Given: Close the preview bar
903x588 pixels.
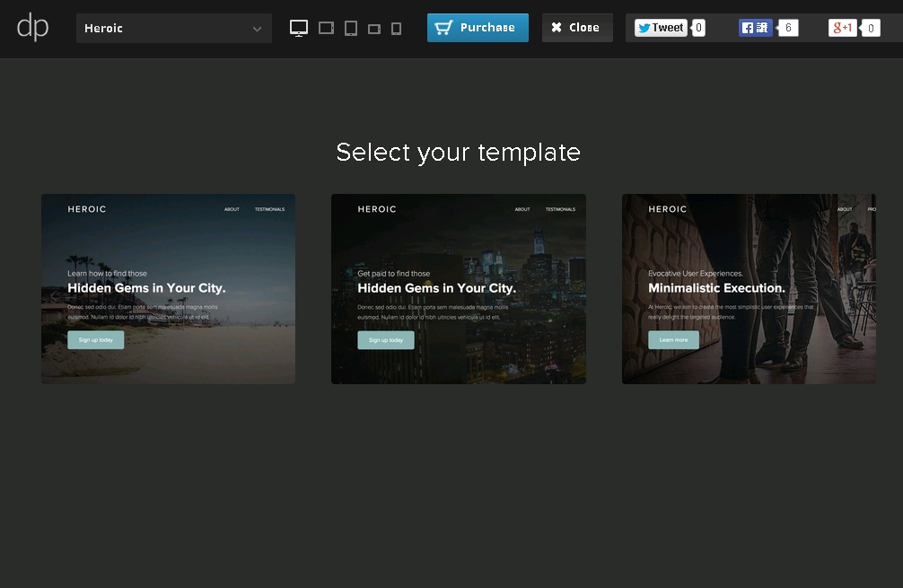Looking at the screenshot, I should pos(576,28).
